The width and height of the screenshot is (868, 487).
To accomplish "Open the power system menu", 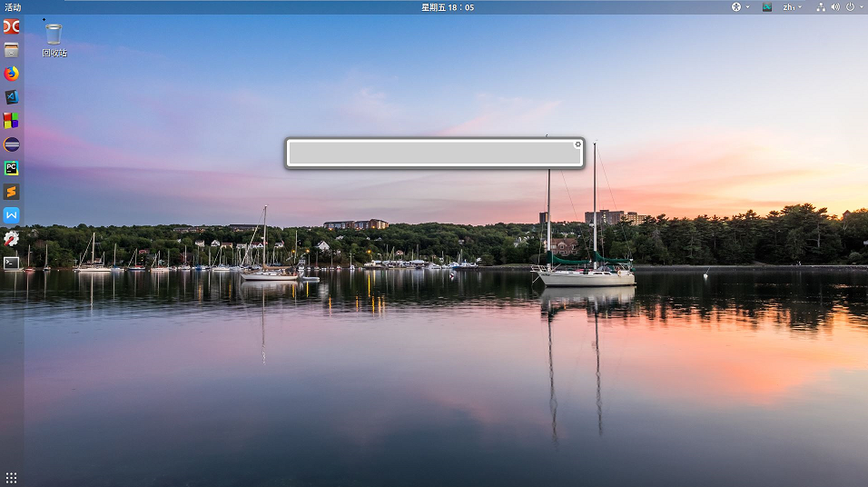I will (x=850, y=7).
